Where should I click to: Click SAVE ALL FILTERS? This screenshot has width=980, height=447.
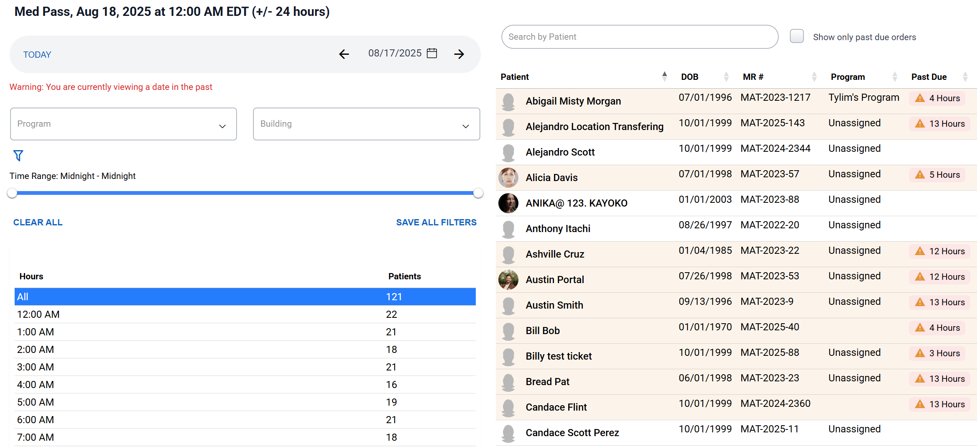[x=436, y=222]
